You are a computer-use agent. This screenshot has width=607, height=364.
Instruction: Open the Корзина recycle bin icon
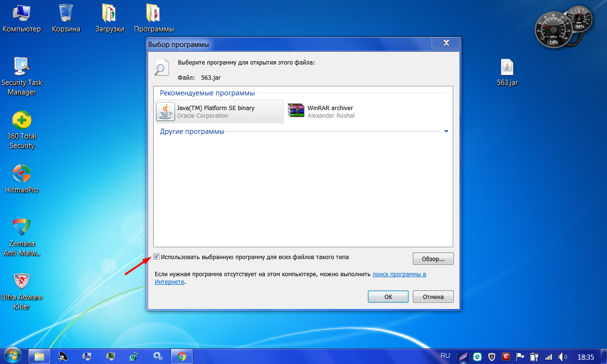65,19
